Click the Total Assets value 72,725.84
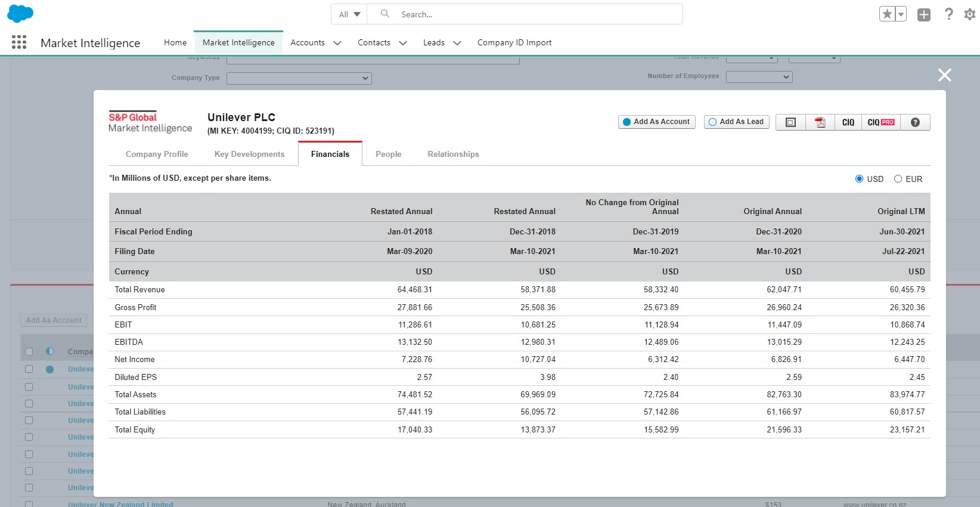The width and height of the screenshot is (980, 507). (x=660, y=394)
